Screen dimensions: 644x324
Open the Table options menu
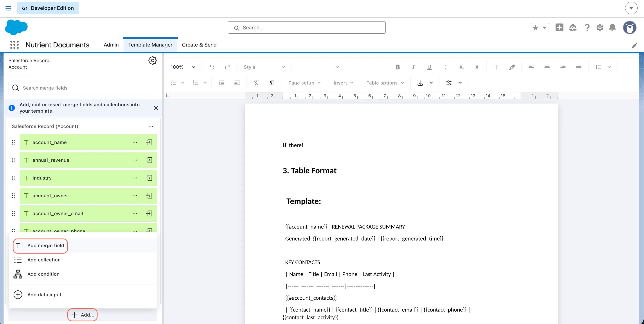(385, 83)
